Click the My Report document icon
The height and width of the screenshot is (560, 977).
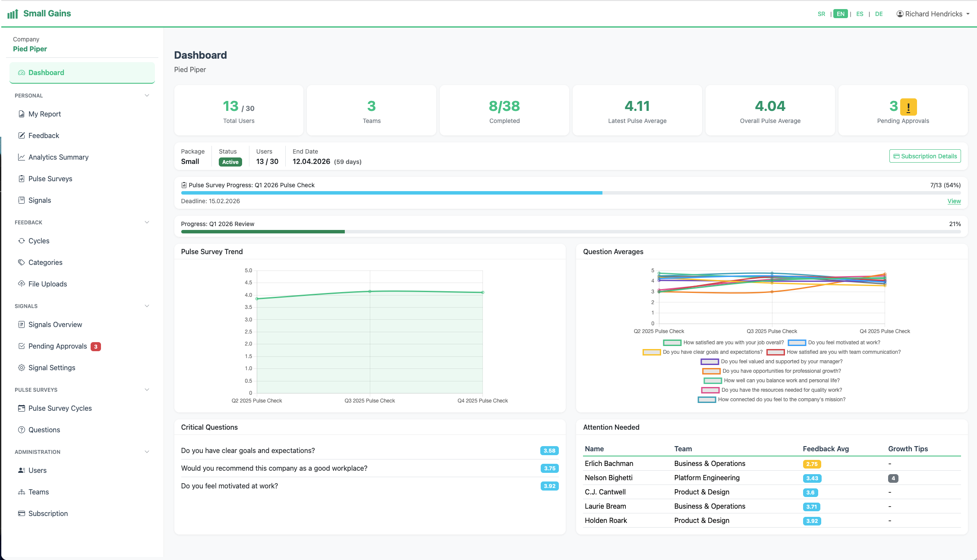22,114
